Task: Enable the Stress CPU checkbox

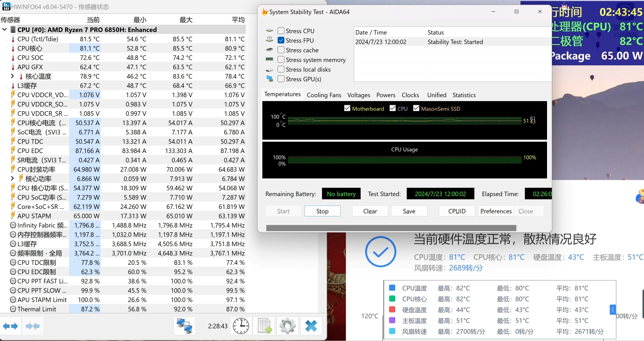Action: coord(281,30)
